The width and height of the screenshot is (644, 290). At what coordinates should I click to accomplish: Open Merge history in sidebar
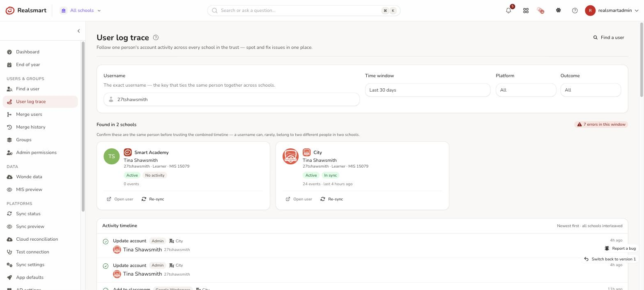click(x=40, y=127)
